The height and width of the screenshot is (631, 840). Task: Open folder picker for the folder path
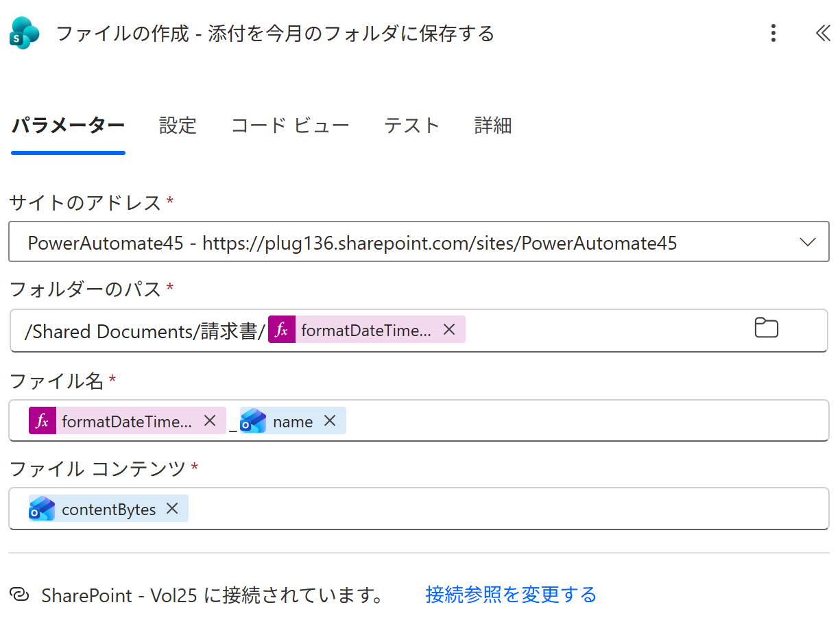click(x=766, y=328)
